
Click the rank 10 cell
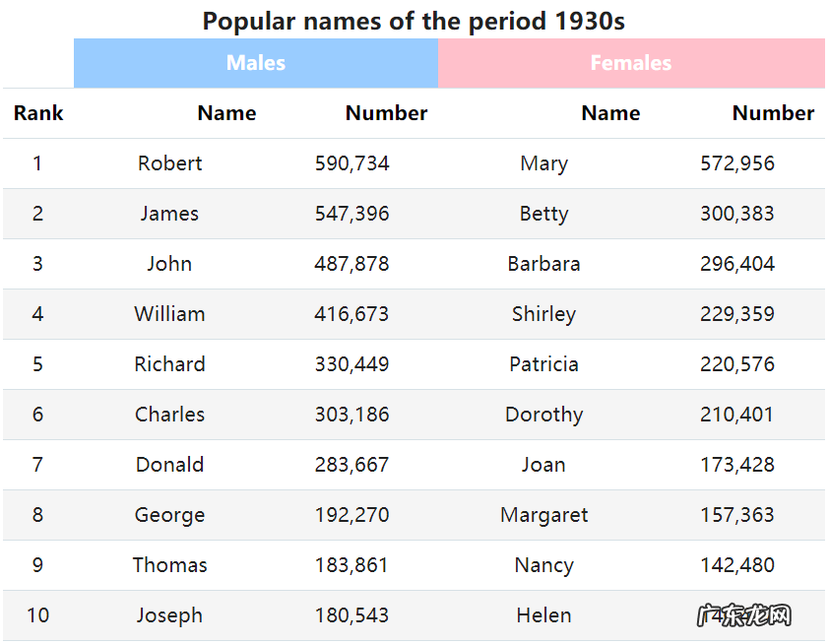click(x=37, y=615)
